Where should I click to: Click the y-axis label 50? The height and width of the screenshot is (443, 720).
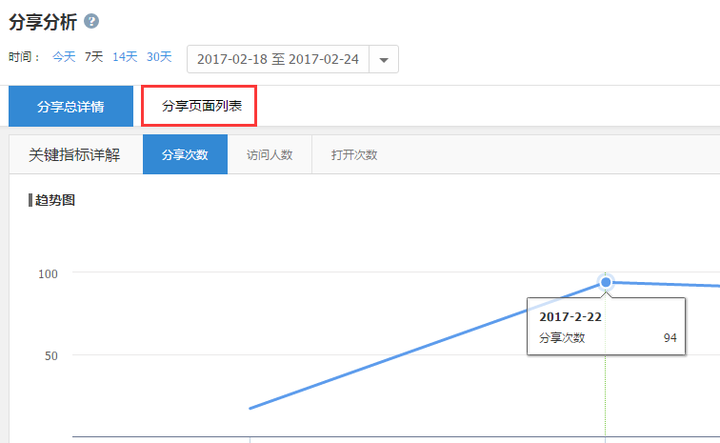51,356
